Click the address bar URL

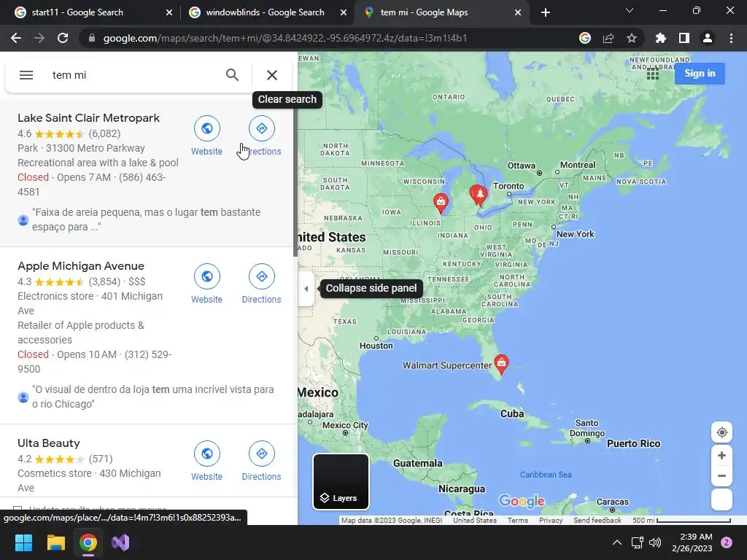(285, 38)
